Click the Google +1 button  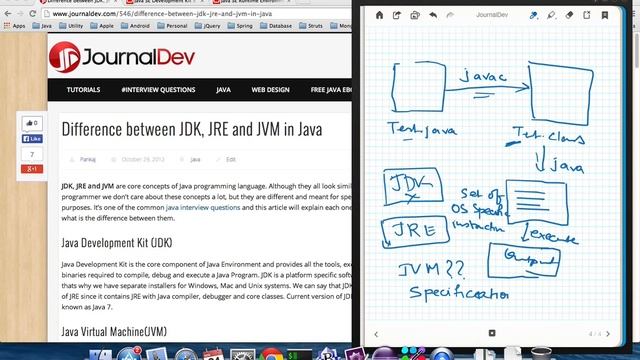coord(32,169)
